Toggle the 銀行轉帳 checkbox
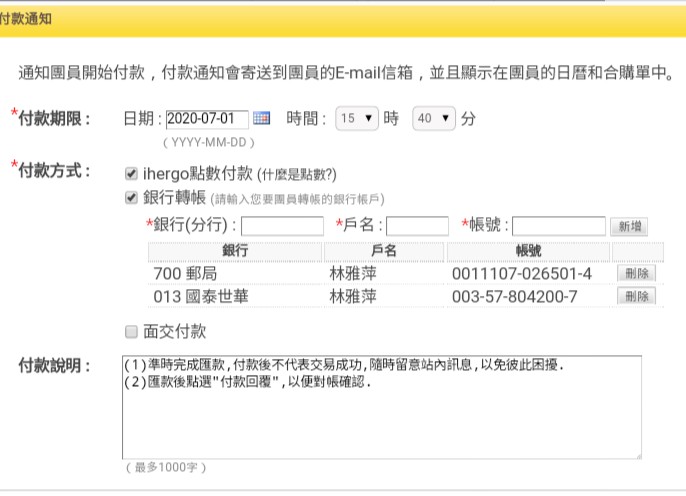Image resolution: width=686 pixels, height=496 pixels. coord(131,198)
